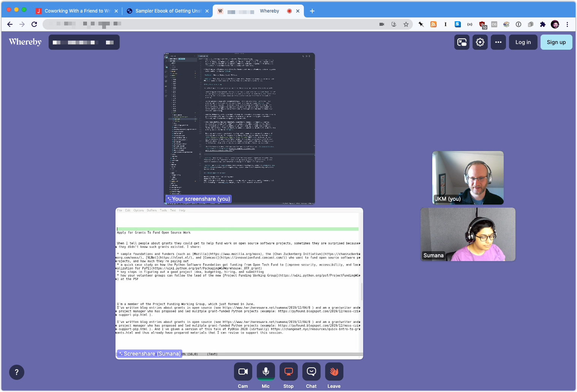Open Chrome's extensions puzzle menu
Viewport: 577px width, 392px height.
pos(542,24)
